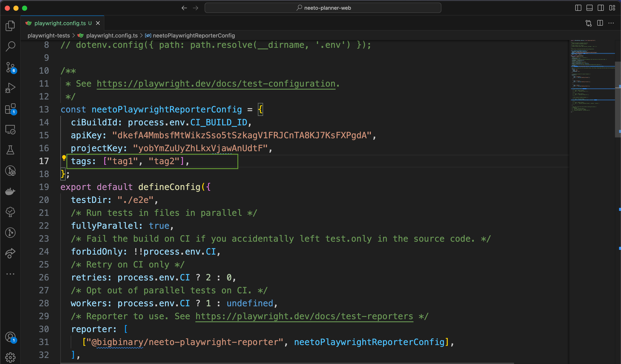The image size is (621, 364).
Task: Open changes compare icon in editor toolbar
Action: pyautogui.click(x=588, y=23)
